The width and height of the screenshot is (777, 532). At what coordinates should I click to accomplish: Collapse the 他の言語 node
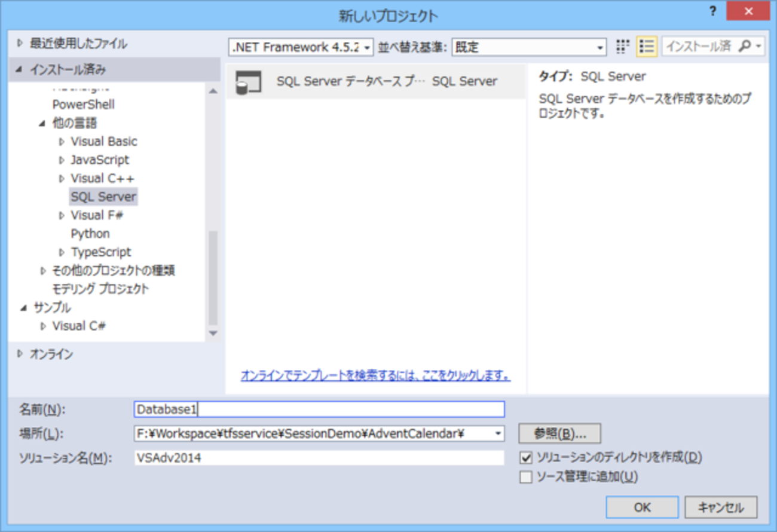(x=42, y=124)
